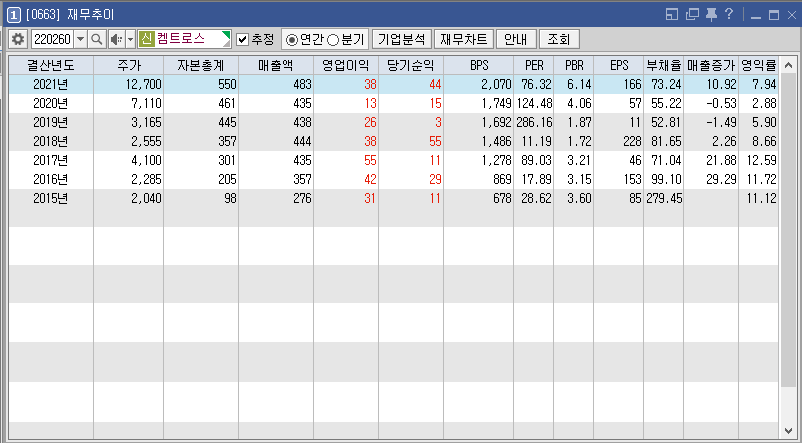Click the PBR column header
Viewport: 802px width, 443px height.
point(573,65)
